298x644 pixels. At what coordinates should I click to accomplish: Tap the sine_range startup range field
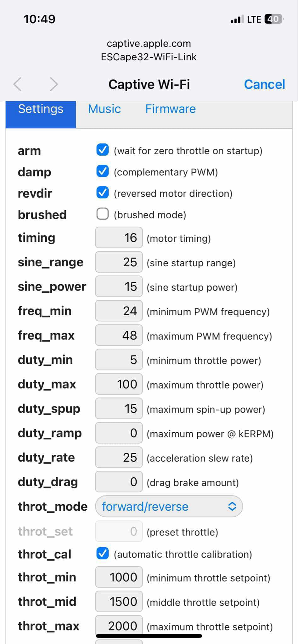119,262
